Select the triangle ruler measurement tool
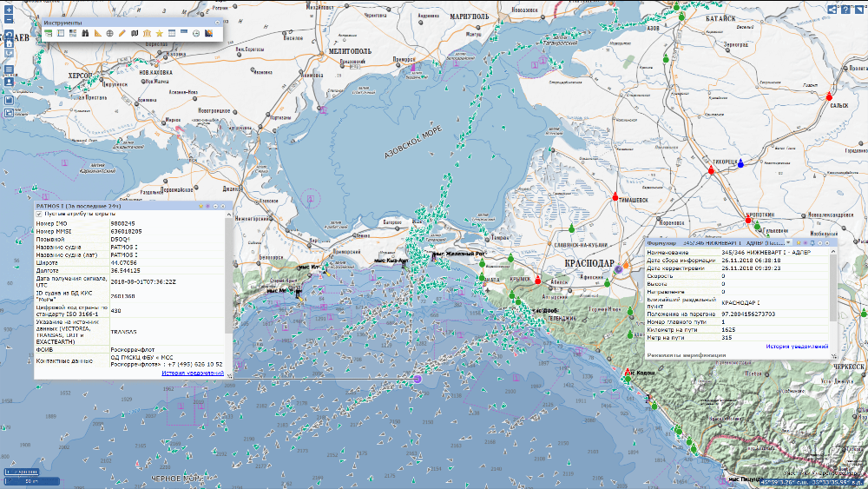 point(98,32)
